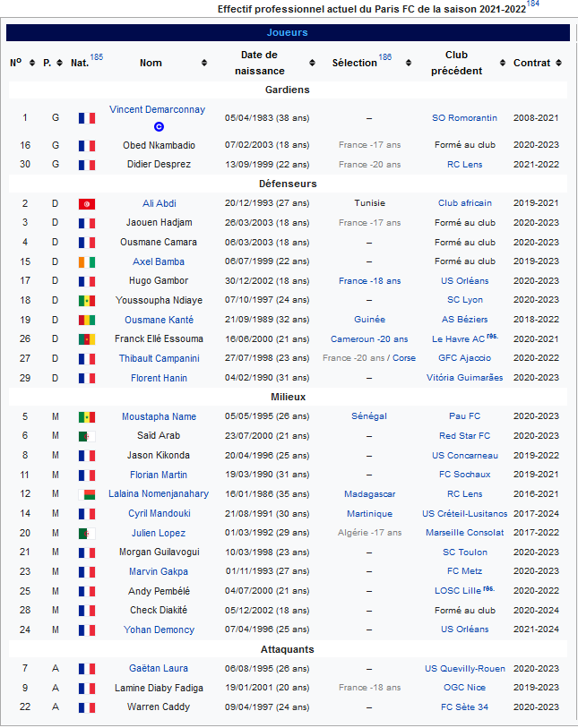Click the captain badge under Vincent Demarconnay
The width and height of the screenshot is (578, 728).
(159, 126)
